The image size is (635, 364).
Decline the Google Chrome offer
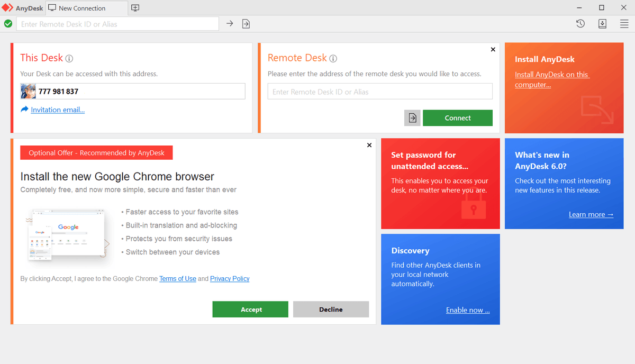click(x=331, y=310)
